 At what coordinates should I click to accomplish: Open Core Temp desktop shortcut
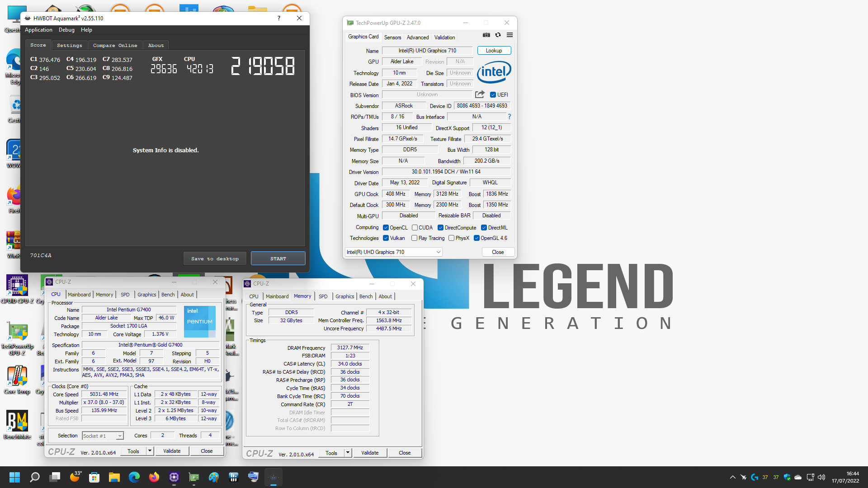[x=17, y=380]
